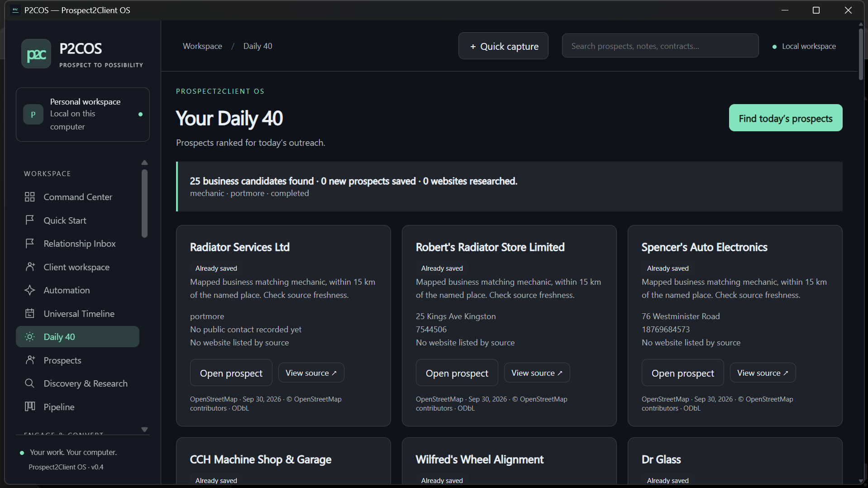Open the Quick capture dialog
Image resolution: width=868 pixels, height=488 pixels.
(x=503, y=46)
